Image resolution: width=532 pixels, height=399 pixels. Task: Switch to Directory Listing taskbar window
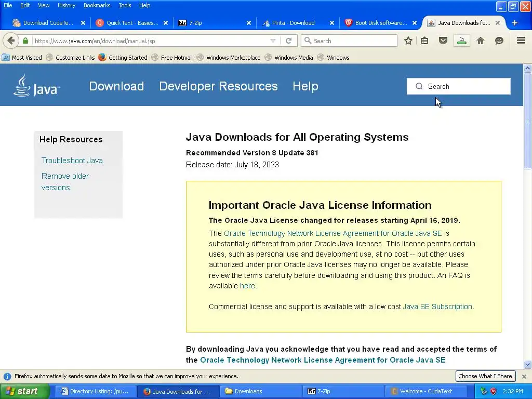(x=96, y=391)
